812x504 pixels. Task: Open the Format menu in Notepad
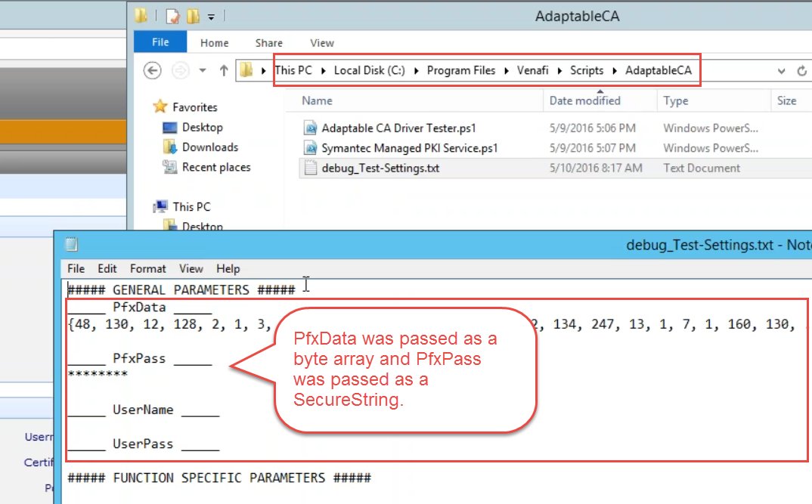[147, 268]
